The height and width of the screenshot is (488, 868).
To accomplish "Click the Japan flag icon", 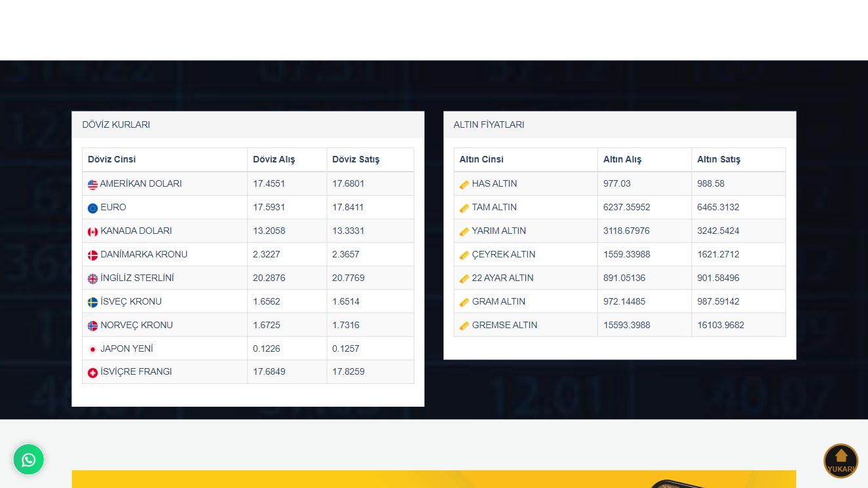I will tap(92, 349).
